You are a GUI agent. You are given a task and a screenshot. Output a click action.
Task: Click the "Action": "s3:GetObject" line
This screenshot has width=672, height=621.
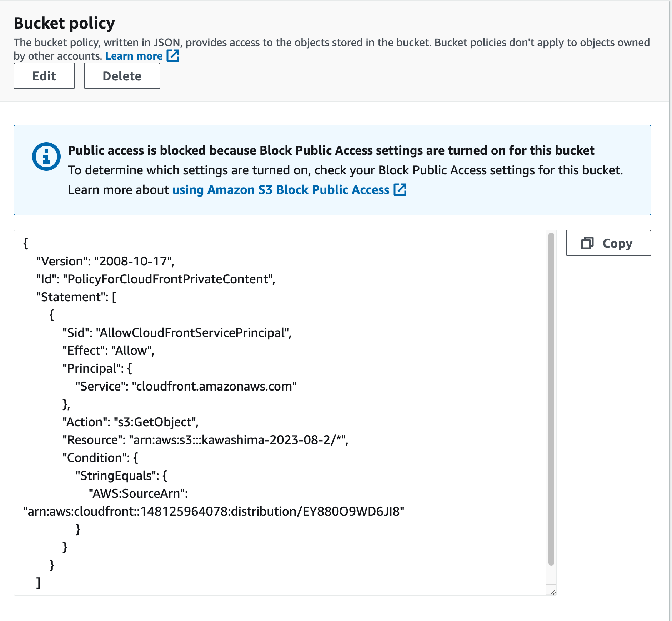pyautogui.click(x=131, y=422)
